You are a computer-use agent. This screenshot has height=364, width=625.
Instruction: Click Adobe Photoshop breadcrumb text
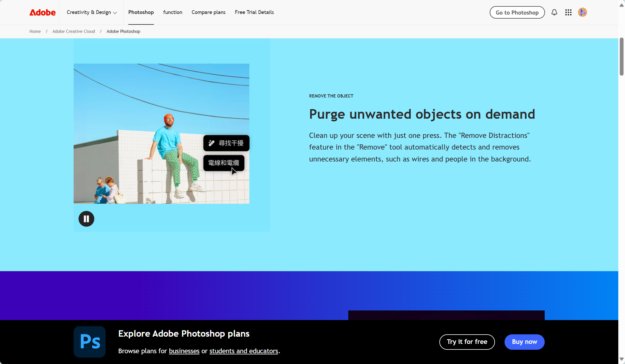pyautogui.click(x=123, y=31)
